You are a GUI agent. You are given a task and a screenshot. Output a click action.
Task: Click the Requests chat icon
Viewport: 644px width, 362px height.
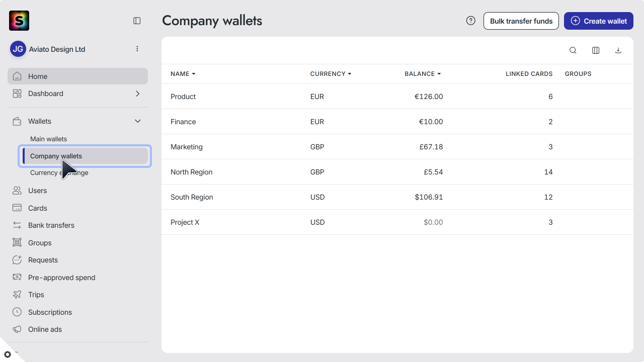pos(17,260)
